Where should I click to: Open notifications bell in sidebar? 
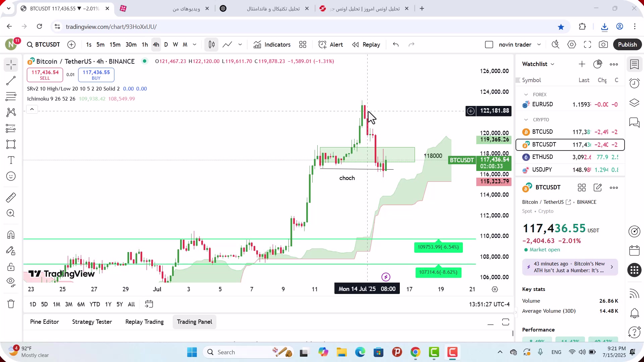tap(635, 313)
